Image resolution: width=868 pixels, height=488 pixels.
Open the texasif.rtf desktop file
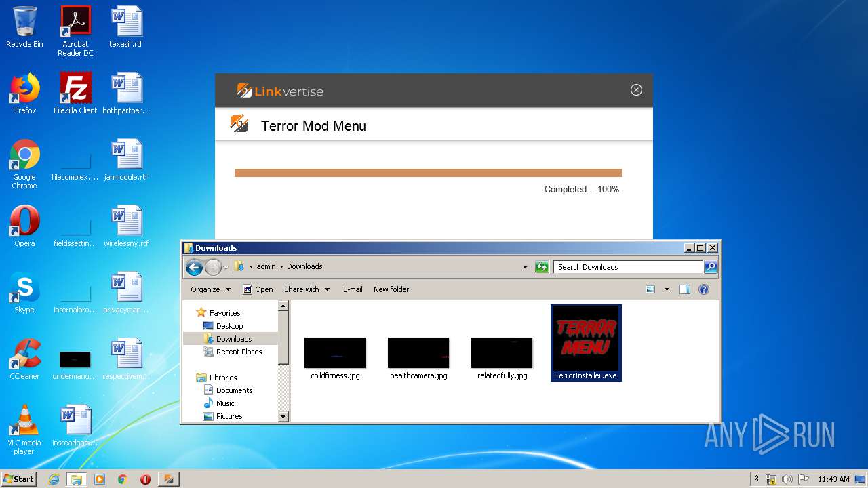[126, 27]
